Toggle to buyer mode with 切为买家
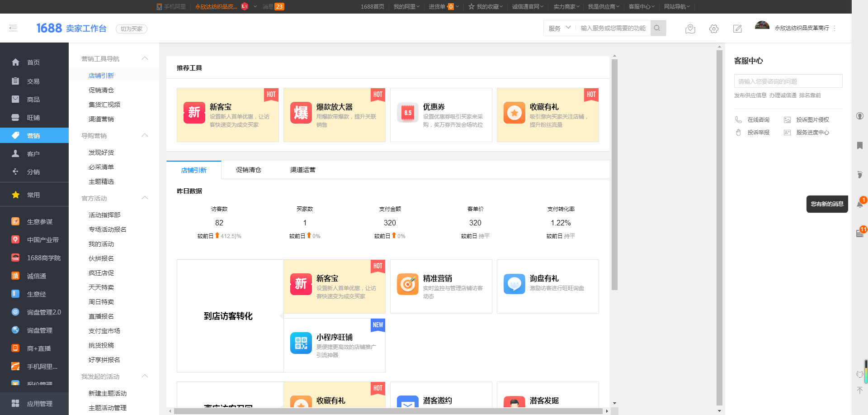The height and width of the screenshot is (415, 868). click(x=132, y=29)
